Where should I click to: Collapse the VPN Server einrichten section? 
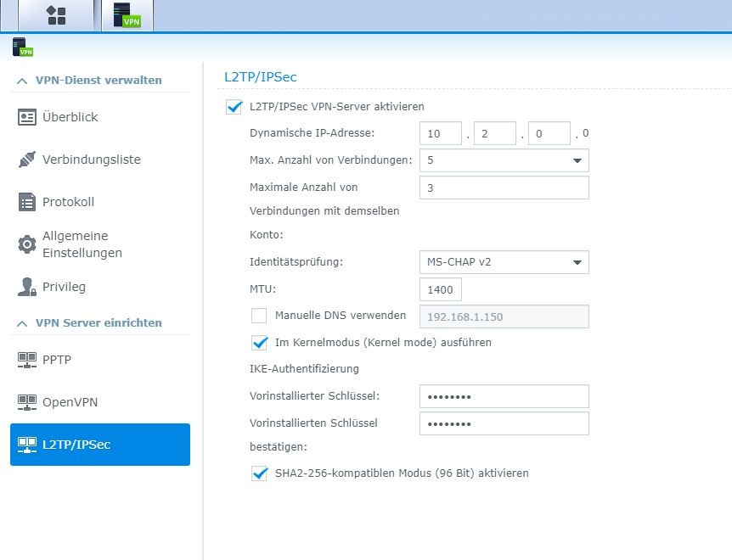(21, 323)
